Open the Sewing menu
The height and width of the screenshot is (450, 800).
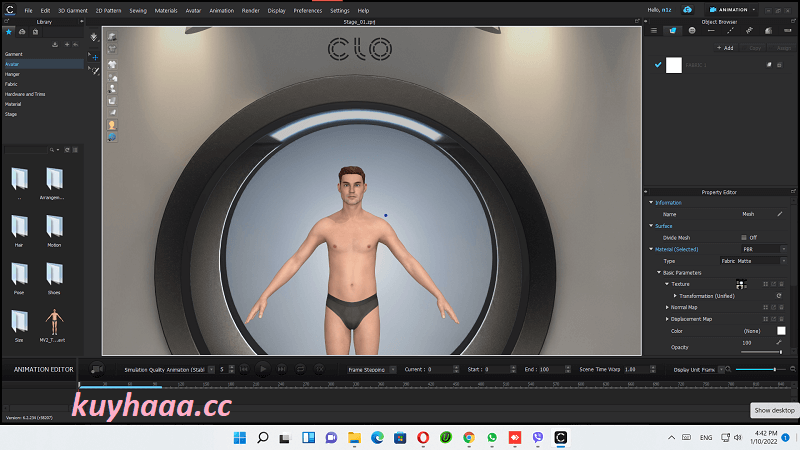pyautogui.click(x=138, y=10)
